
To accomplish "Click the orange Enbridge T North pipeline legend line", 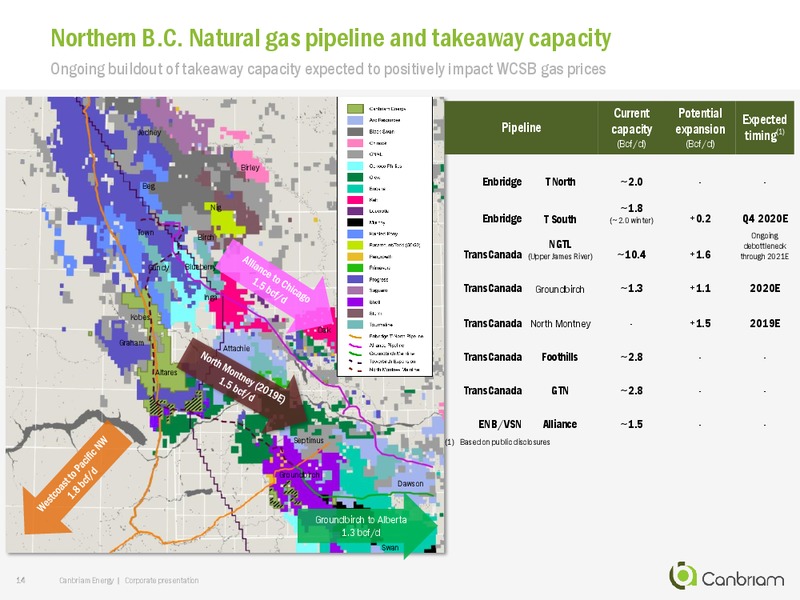I will [x=355, y=336].
